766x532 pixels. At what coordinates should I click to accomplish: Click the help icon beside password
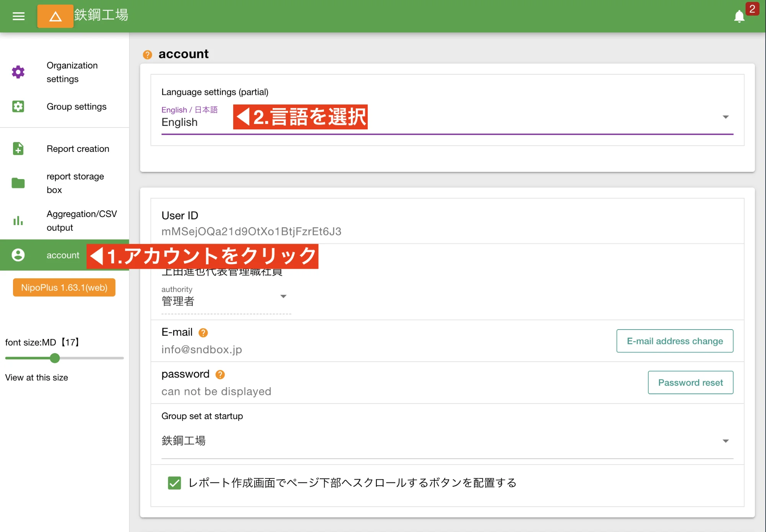220,374
